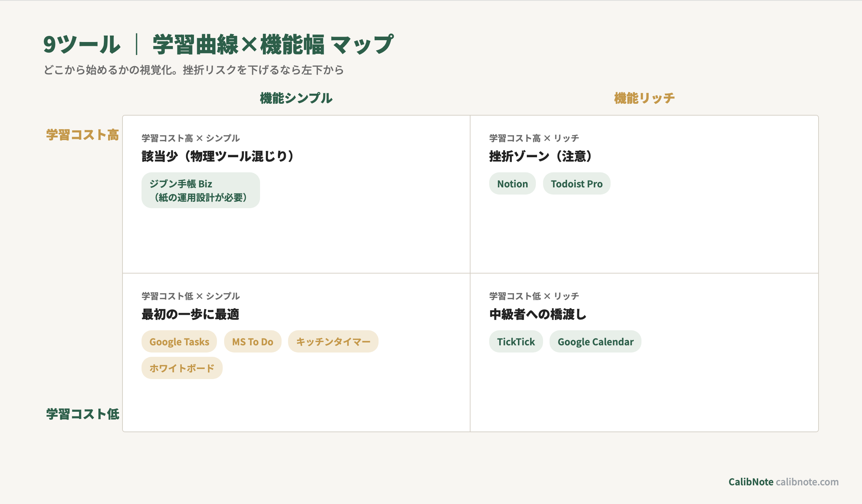Click the ジブン手帳 Biz tag
Screen dimensions: 862x504
pyautogui.click(x=200, y=190)
